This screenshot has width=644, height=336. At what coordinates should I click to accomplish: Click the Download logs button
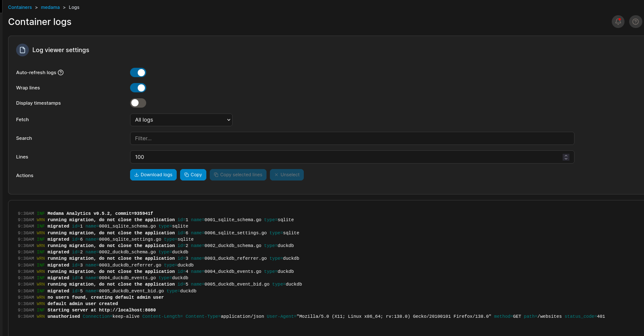pyautogui.click(x=153, y=175)
